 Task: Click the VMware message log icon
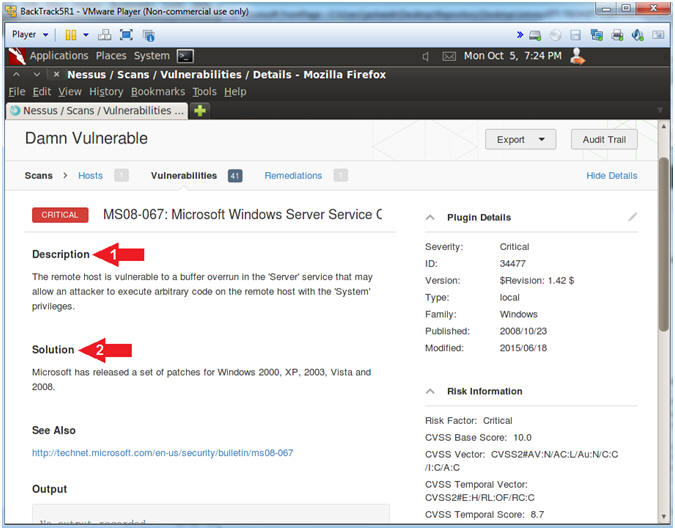(x=658, y=35)
